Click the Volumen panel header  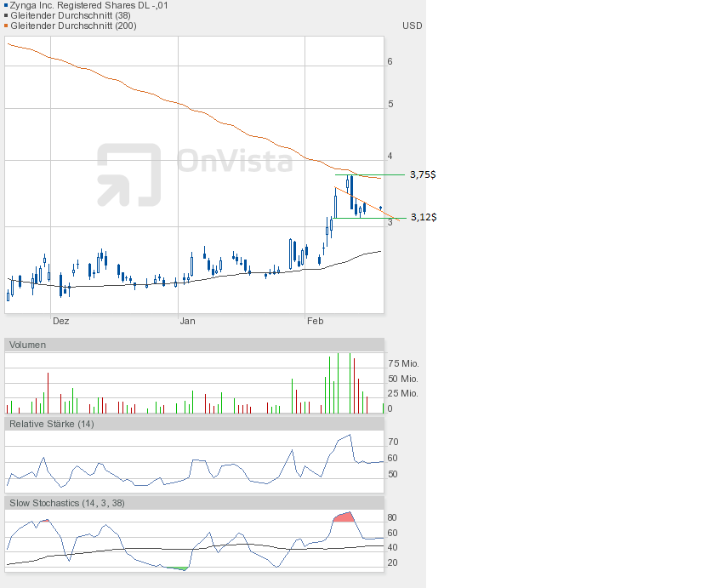coord(27,345)
